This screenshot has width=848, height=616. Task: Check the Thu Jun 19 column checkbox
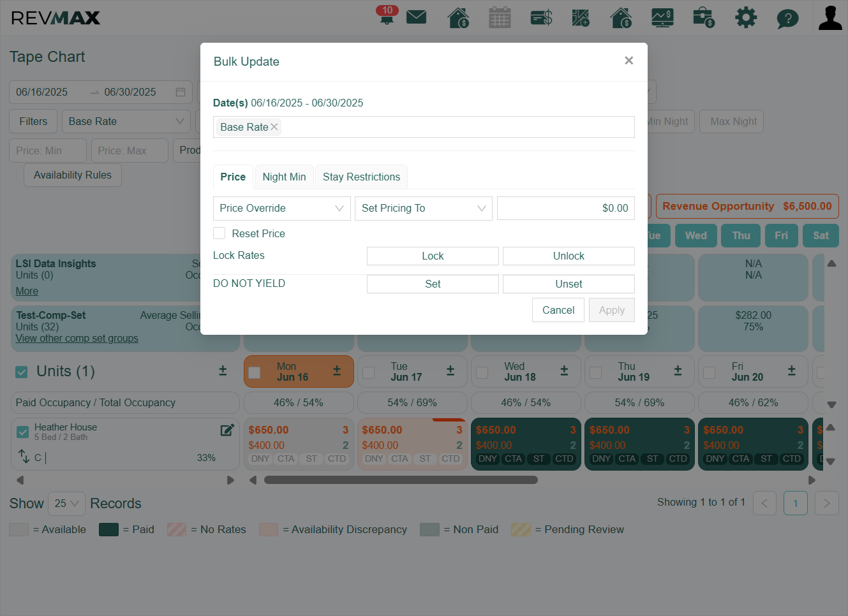tap(595, 372)
